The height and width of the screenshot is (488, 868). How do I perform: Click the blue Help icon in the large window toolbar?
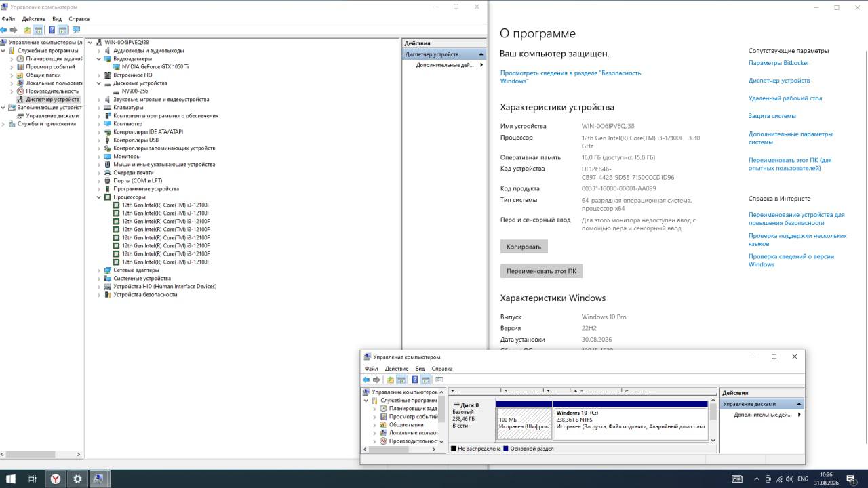click(x=52, y=30)
